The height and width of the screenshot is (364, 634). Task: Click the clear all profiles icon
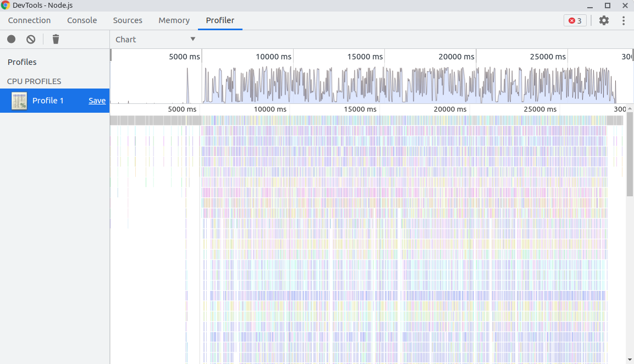(31, 39)
